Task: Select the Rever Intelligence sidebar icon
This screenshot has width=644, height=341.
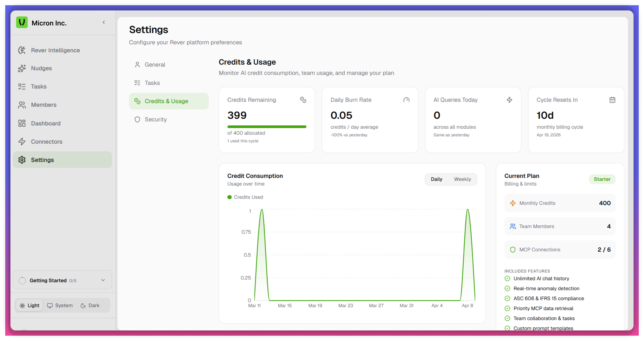Action: click(x=22, y=50)
